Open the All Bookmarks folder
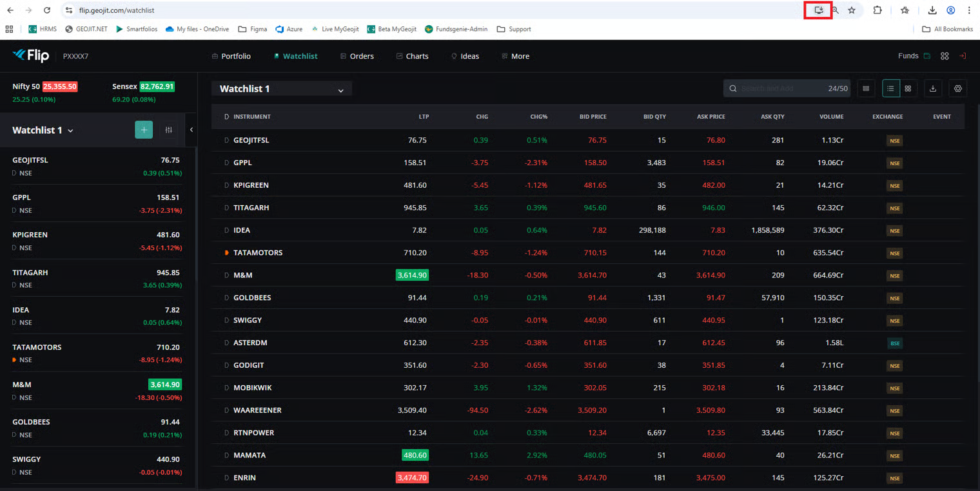The width and height of the screenshot is (980, 491). point(948,29)
